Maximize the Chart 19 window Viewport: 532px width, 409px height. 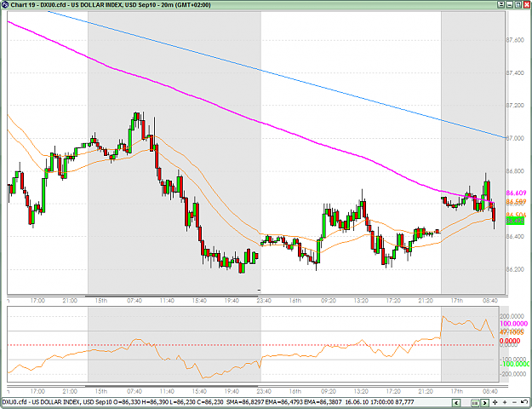point(518,5)
